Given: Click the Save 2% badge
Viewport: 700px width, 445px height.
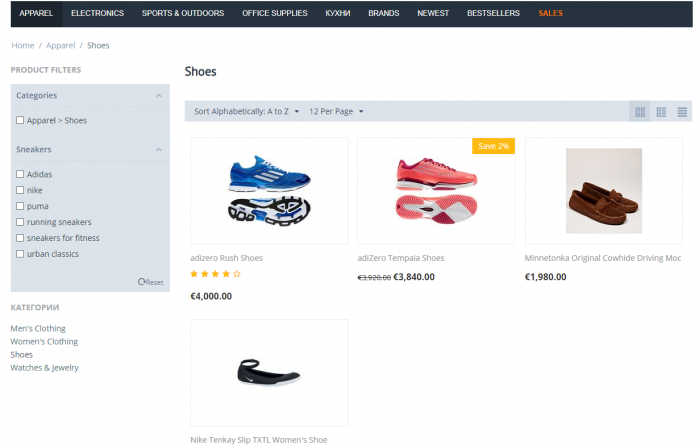Looking at the screenshot, I should coord(493,146).
